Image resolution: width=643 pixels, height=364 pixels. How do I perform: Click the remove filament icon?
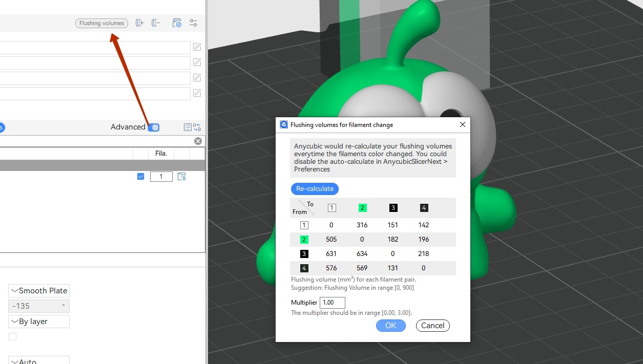[x=156, y=23]
